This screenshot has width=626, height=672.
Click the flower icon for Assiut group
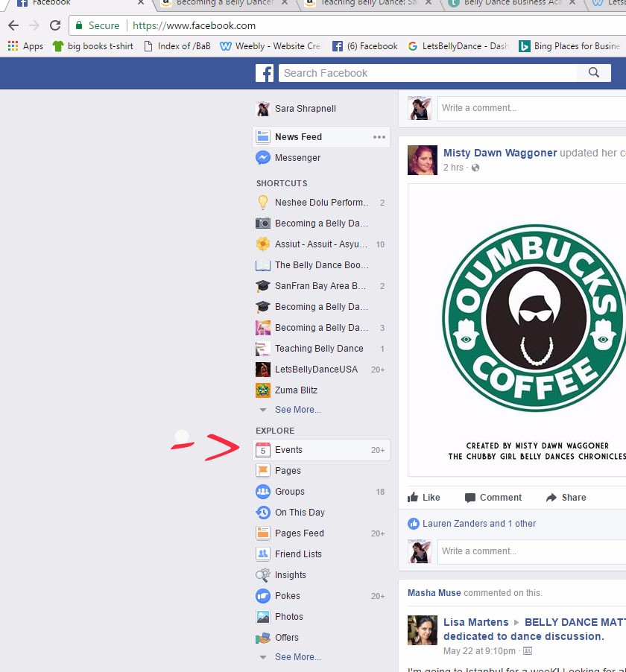coord(263,244)
